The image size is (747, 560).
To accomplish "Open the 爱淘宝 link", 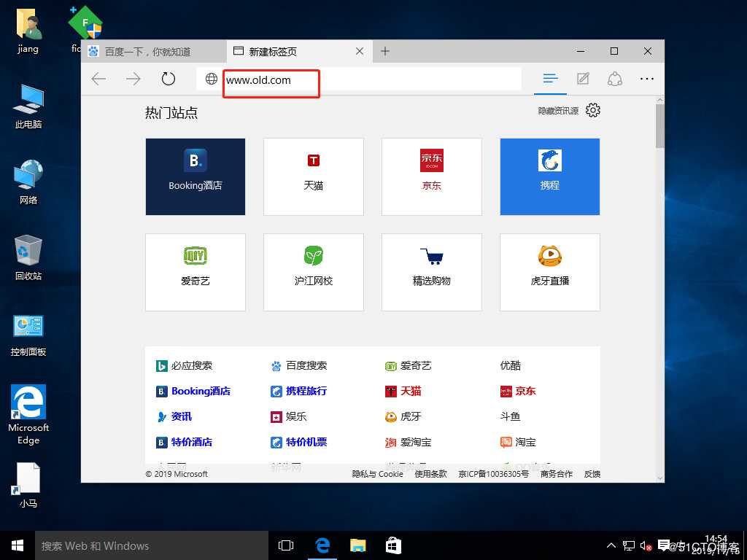I will (409, 443).
